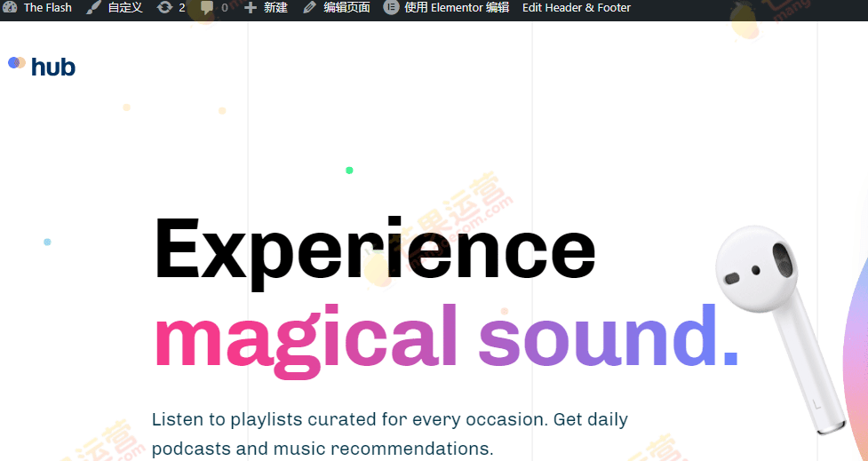The width and height of the screenshot is (868, 461).
Task: Click the gradient magical sound heading
Action: (x=445, y=337)
